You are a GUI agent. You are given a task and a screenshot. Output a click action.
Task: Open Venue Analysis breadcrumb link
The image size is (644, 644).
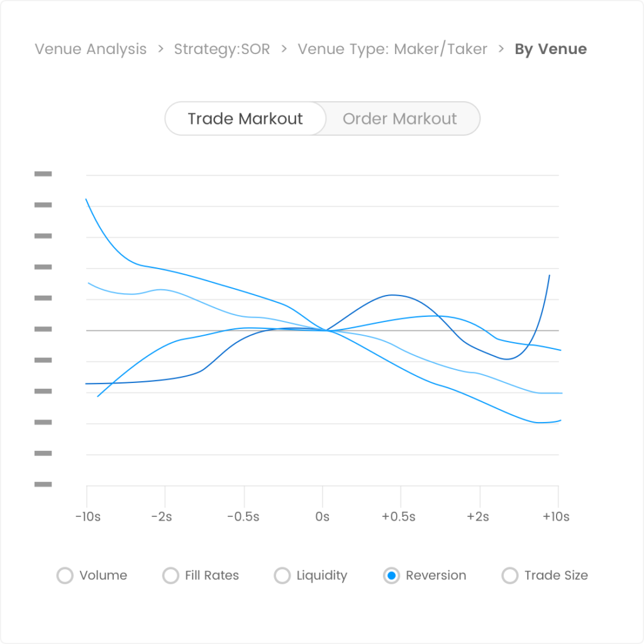91,49
